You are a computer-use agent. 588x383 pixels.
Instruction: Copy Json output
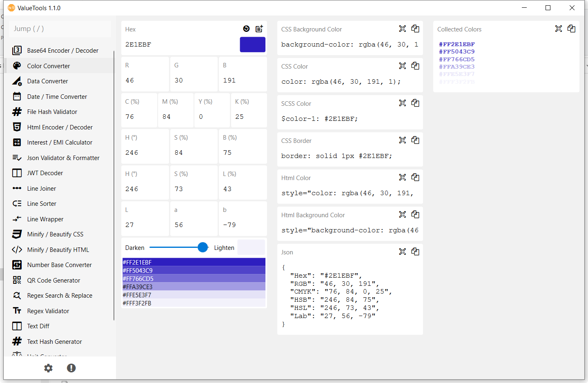[415, 252]
